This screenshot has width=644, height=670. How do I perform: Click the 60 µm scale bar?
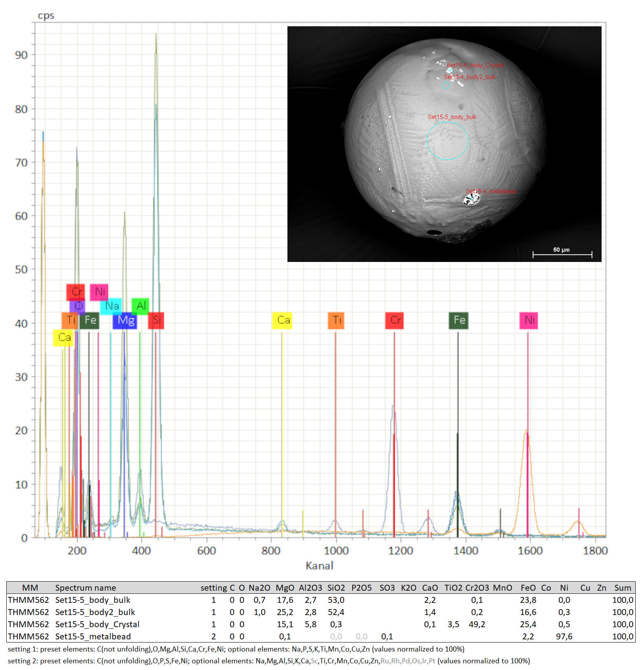click(562, 254)
